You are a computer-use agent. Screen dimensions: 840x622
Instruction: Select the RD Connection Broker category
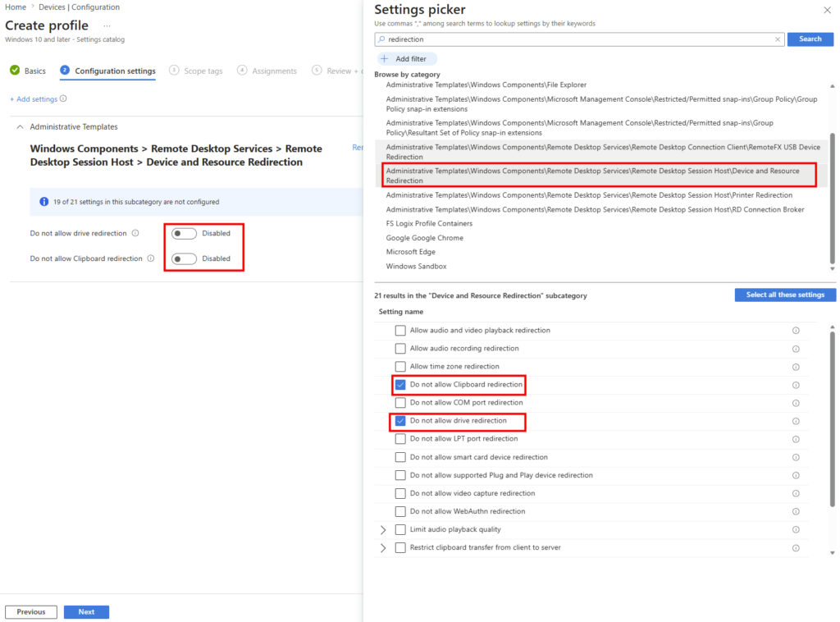(x=595, y=209)
